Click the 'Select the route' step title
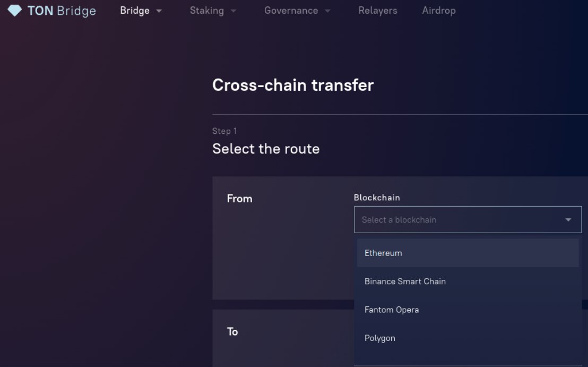 (x=266, y=149)
